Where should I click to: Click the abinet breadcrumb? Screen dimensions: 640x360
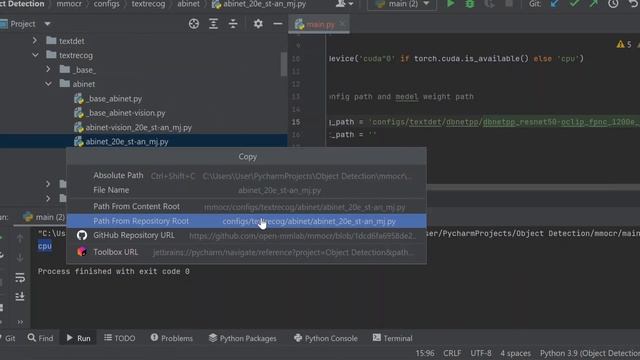pyautogui.click(x=188, y=4)
